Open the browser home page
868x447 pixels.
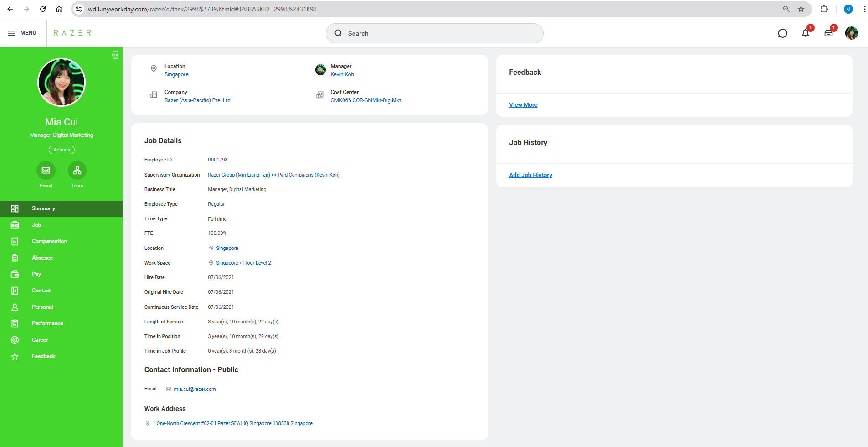tap(59, 9)
